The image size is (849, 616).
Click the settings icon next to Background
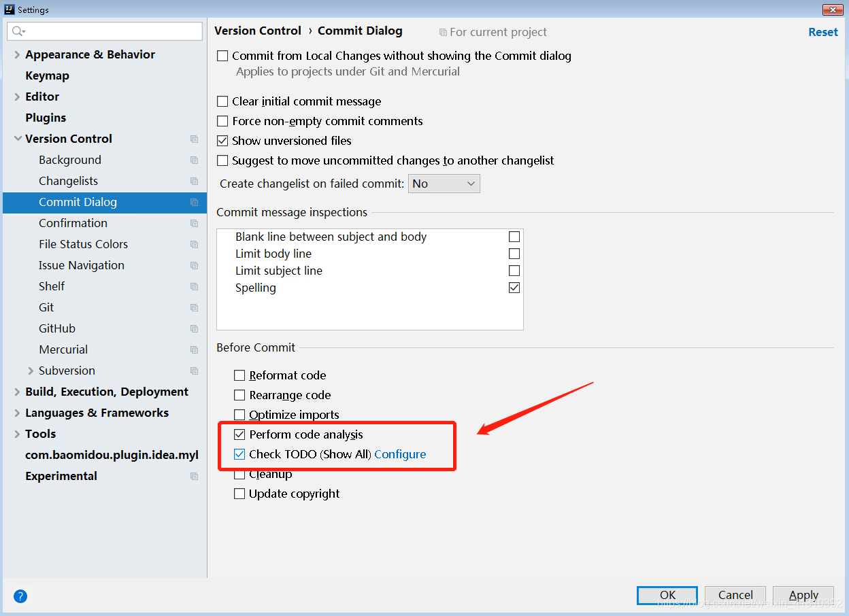[x=195, y=160]
